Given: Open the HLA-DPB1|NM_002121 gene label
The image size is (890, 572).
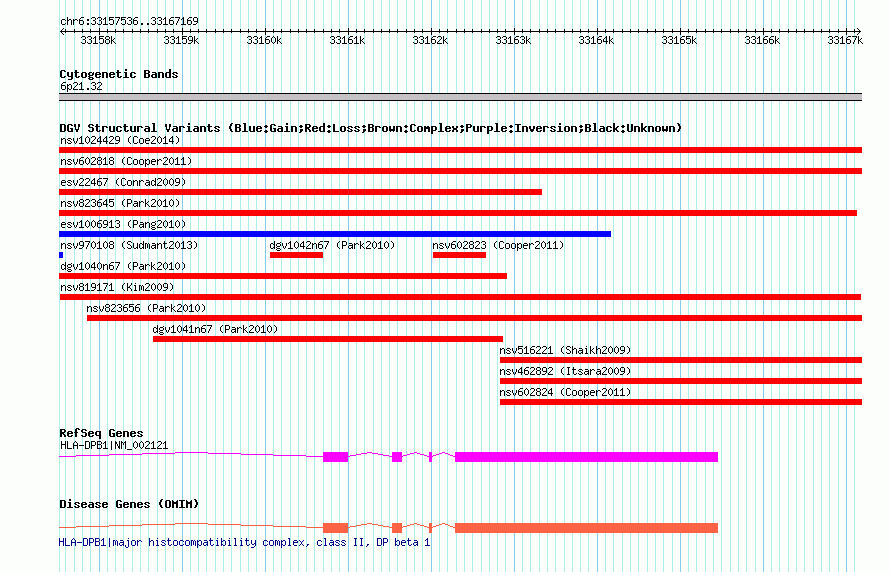Looking at the screenshot, I should pyautogui.click(x=114, y=445).
